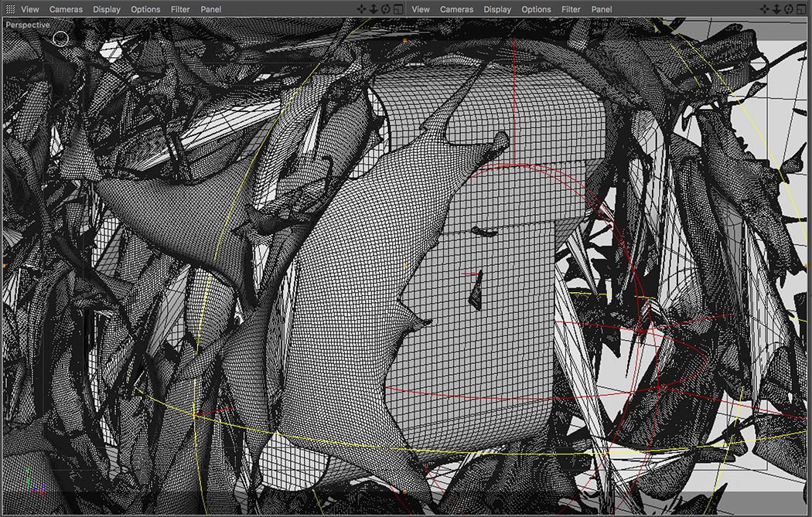Click move camera icon in left viewport
This screenshot has width=812, height=517.
(x=361, y=9)
